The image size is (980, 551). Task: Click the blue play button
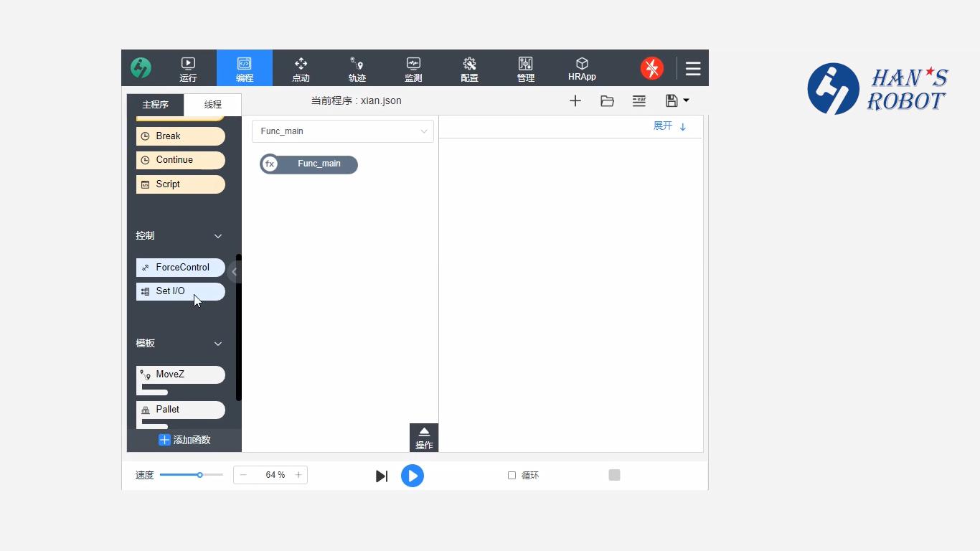coord(413,476)
